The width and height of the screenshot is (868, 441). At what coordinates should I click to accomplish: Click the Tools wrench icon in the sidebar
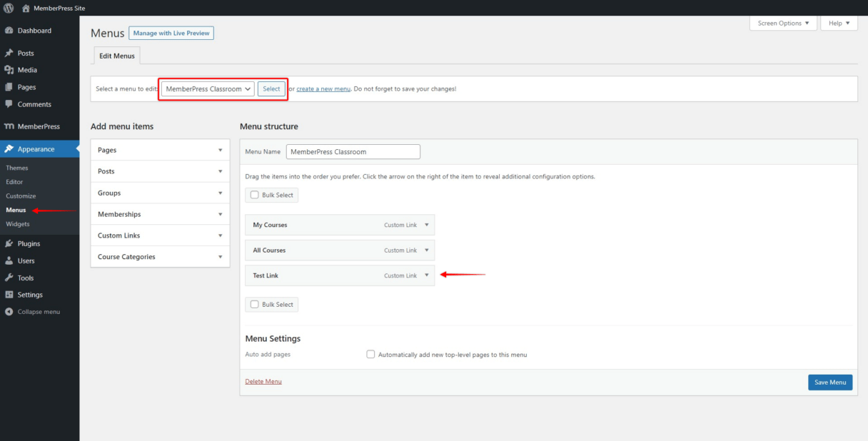pyautogui.click(x=9, y=278)
